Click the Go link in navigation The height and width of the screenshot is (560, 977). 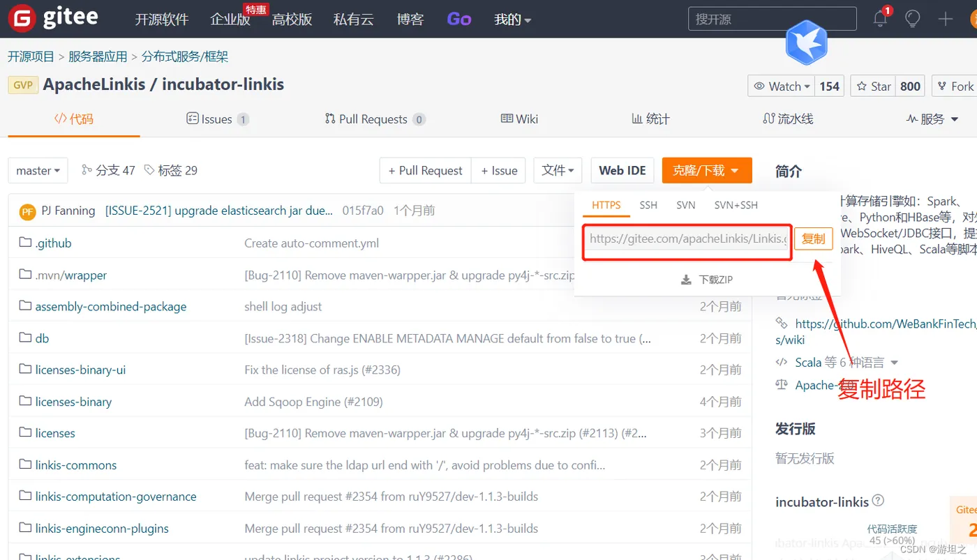459,20
